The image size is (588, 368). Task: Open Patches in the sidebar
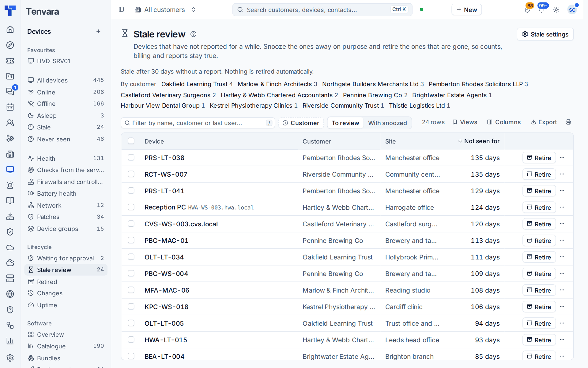click(66, 217)
